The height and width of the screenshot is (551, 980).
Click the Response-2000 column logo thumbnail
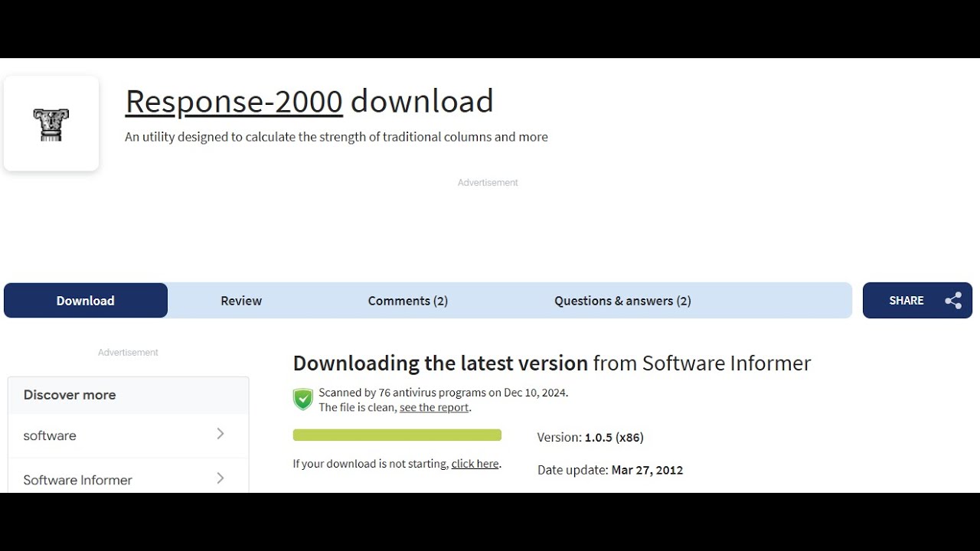click(51, 123)
